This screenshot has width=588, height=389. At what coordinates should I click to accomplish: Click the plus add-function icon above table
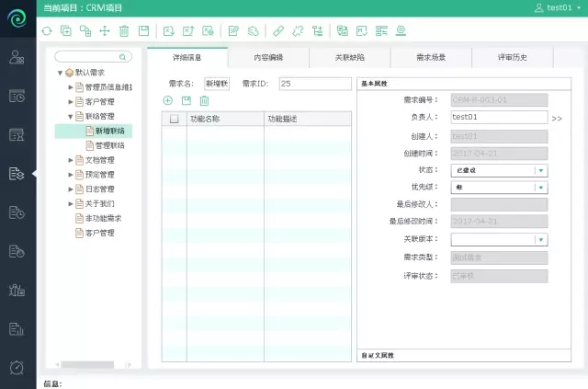click(x=167, y=100)
